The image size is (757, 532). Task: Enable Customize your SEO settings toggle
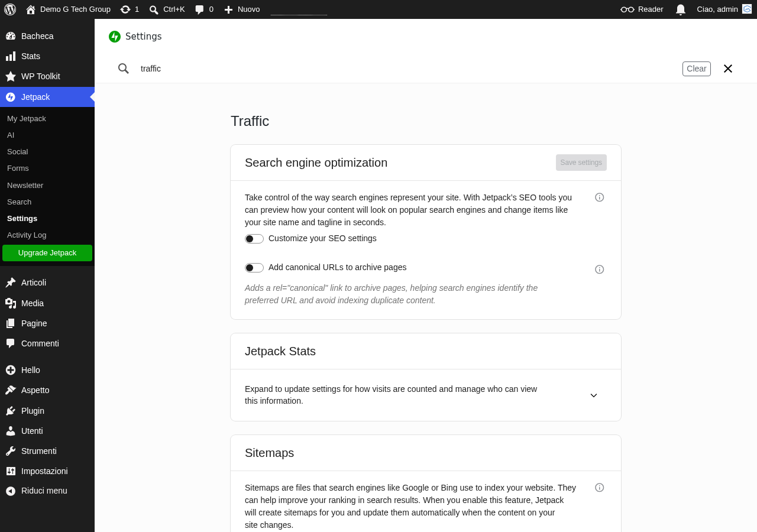point(254,239)
